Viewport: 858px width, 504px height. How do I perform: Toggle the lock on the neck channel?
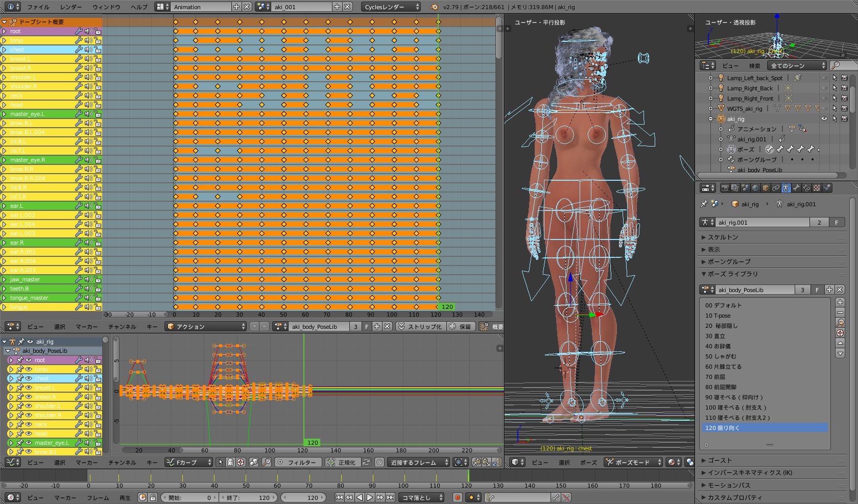pos(97,95)
